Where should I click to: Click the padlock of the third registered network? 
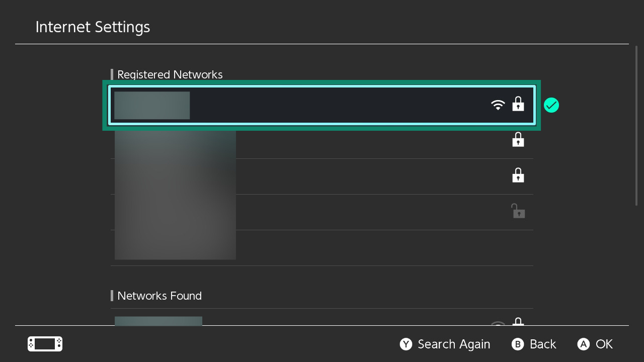point(518,175)
